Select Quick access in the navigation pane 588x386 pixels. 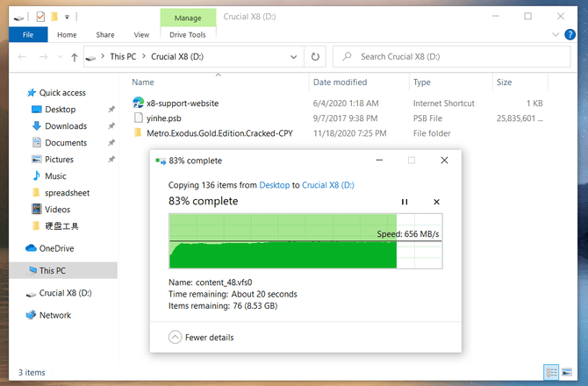tap(62, 93)
